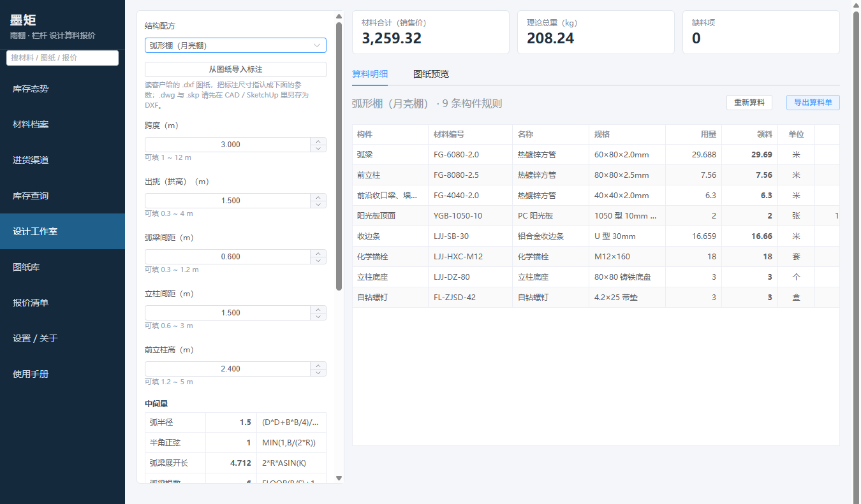Viewport: 861px width, 504px height.
Task: Increase the 前立柱高 value with up arrow
Action: point(318,365)
